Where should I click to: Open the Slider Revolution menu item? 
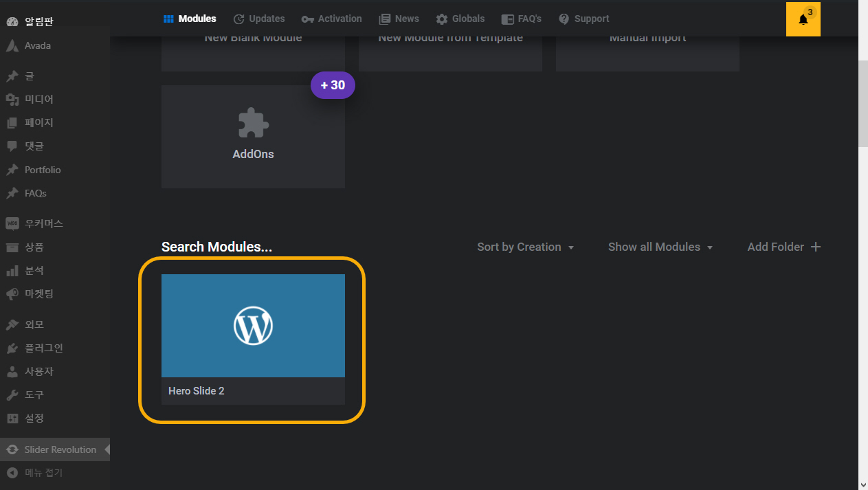[x=55, y=449]
